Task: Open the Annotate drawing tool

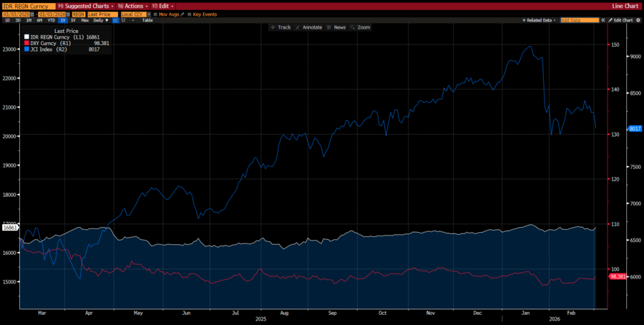Action: [309, 27]
